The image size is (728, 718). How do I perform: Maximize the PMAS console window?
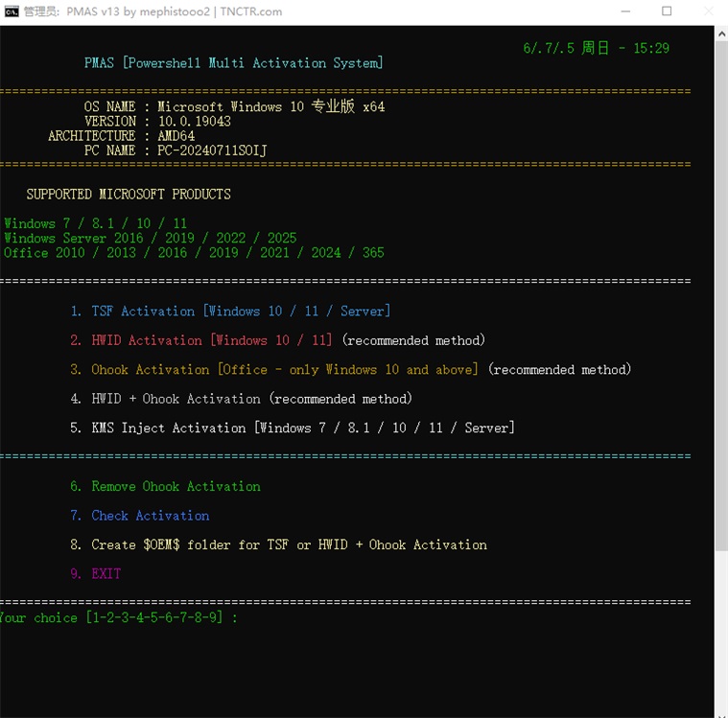667,12
